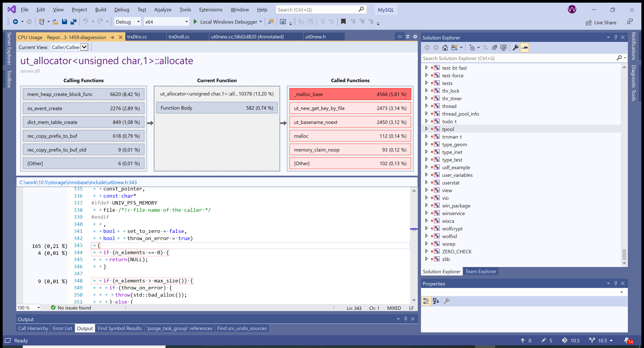Switch to the trx0roll.cc tab
The height and width of the screenshot is (348, 644).
(179, 37)
